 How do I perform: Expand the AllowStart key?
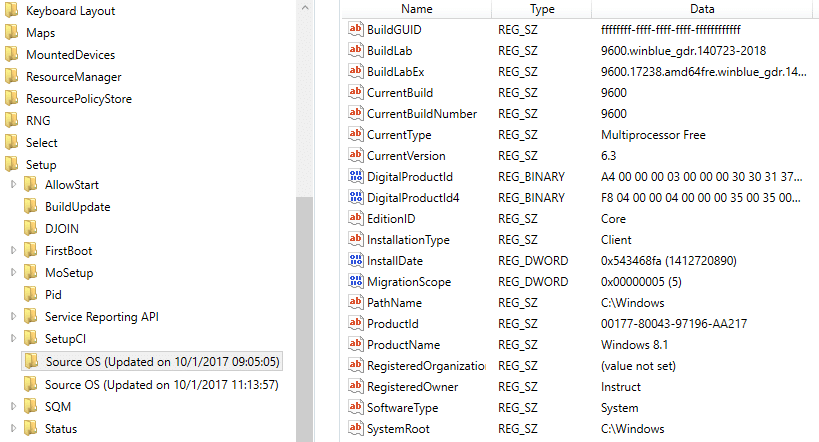(x=14, y=184)
